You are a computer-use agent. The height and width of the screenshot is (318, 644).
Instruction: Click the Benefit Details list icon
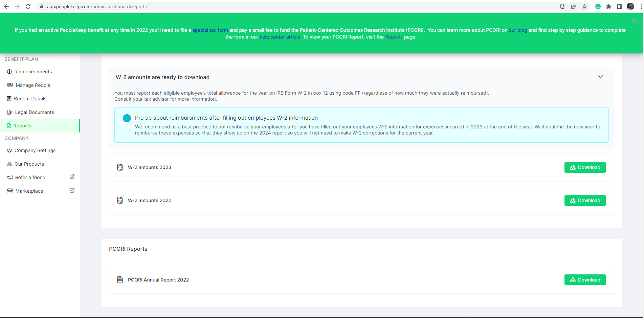[x=9, y=99]
